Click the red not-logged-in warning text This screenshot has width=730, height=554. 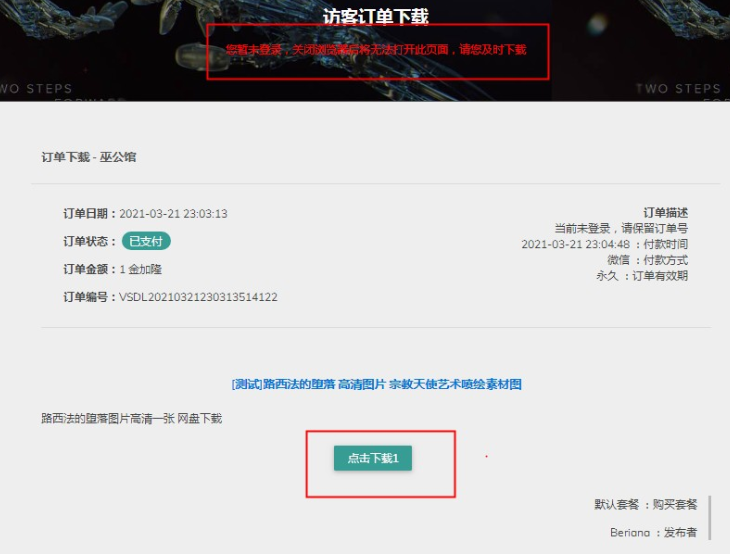(376, 50)
